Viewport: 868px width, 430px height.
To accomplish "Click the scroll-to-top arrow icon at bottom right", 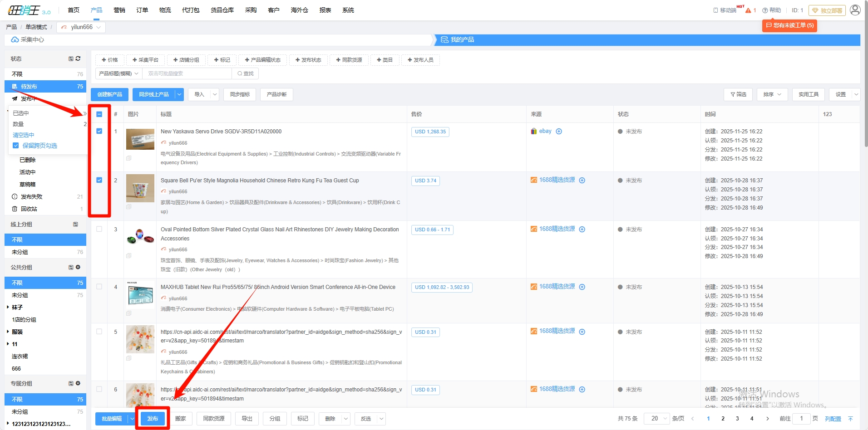I will [x=850, y=419].
